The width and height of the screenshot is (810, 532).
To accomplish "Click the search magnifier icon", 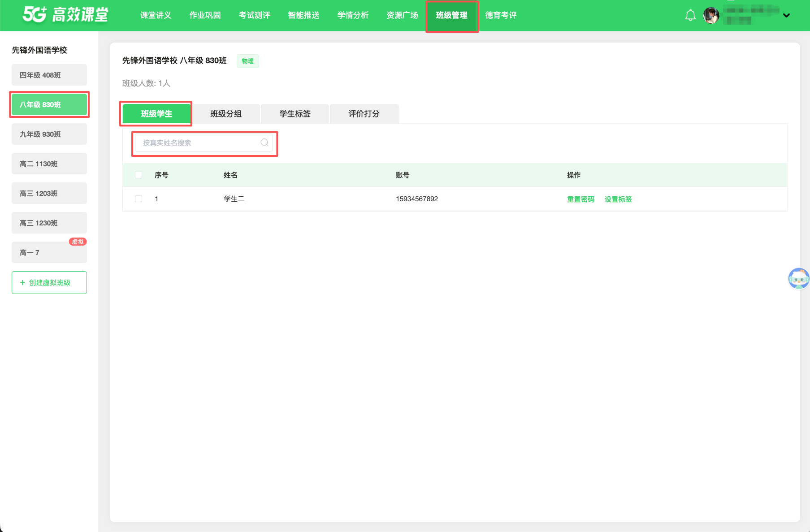I will point(264,143).
